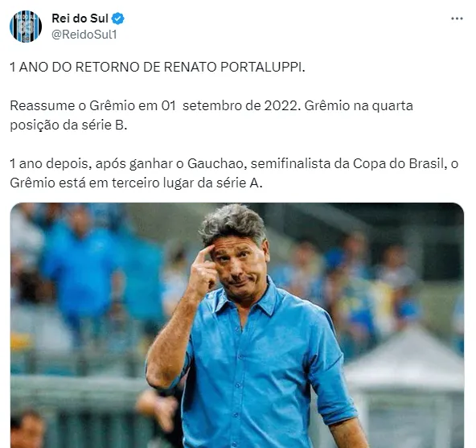This screenshot has width=476, height=448.
Task: Click the Rei do Sul display name
Action: [80, 18]
